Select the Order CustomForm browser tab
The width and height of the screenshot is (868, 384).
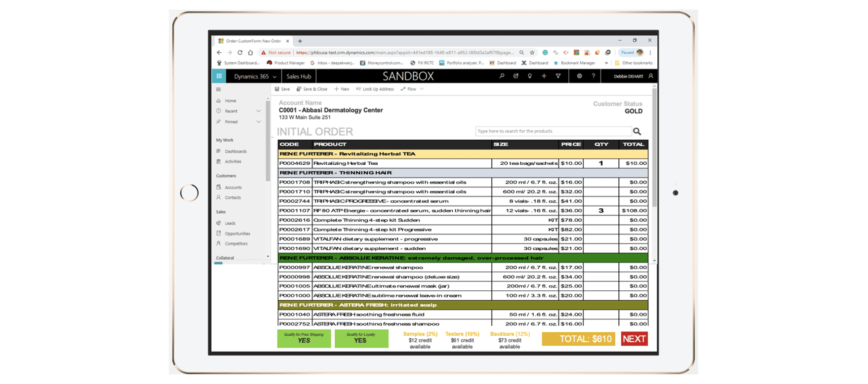point(253,41)
